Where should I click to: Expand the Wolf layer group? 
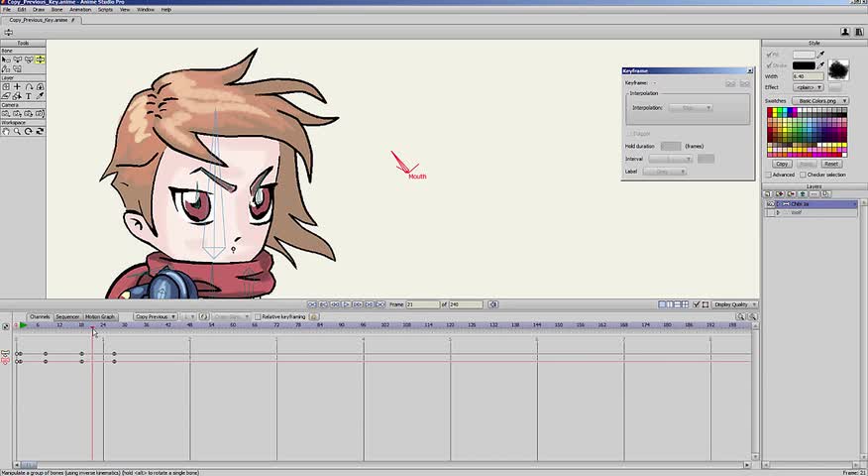coord(778,212)
